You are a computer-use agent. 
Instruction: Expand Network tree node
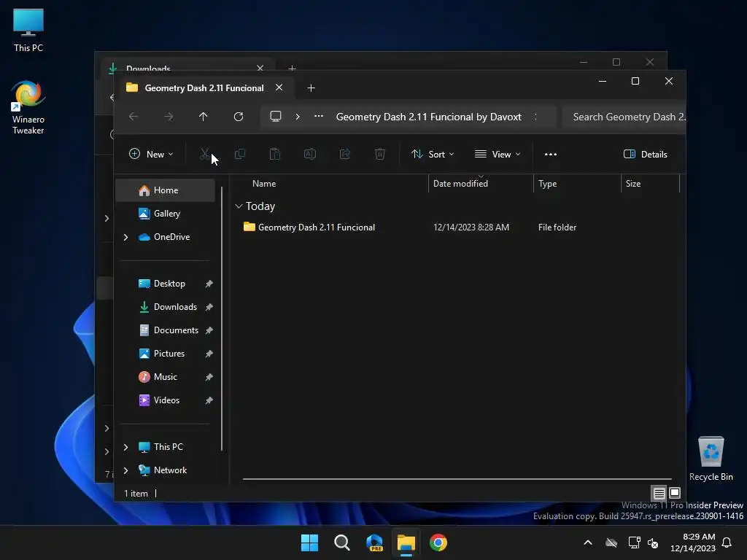tap(125, 470)
